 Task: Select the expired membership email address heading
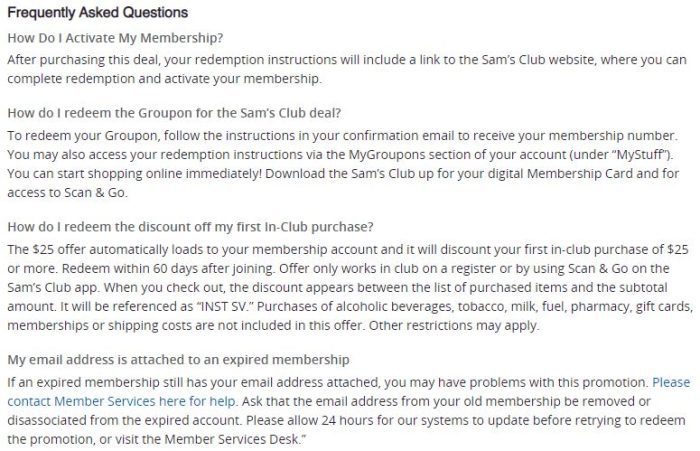pyautogui.click(x=177, y=358)
